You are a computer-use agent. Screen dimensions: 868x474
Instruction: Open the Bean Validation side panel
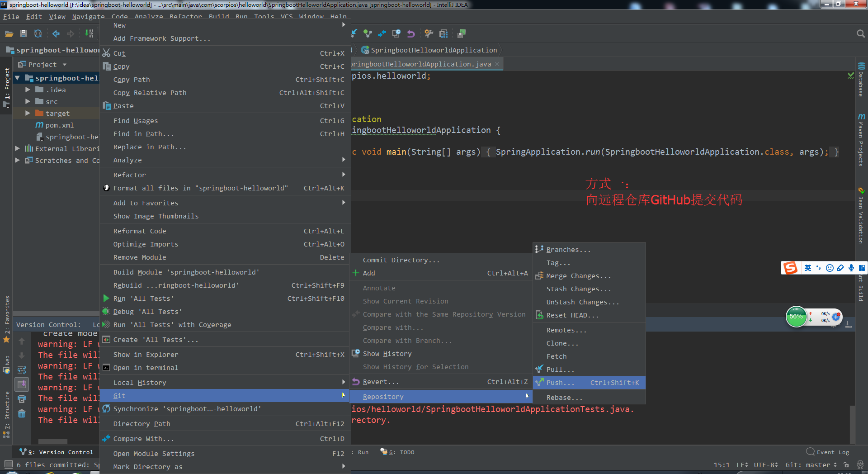tap(861, 215)
